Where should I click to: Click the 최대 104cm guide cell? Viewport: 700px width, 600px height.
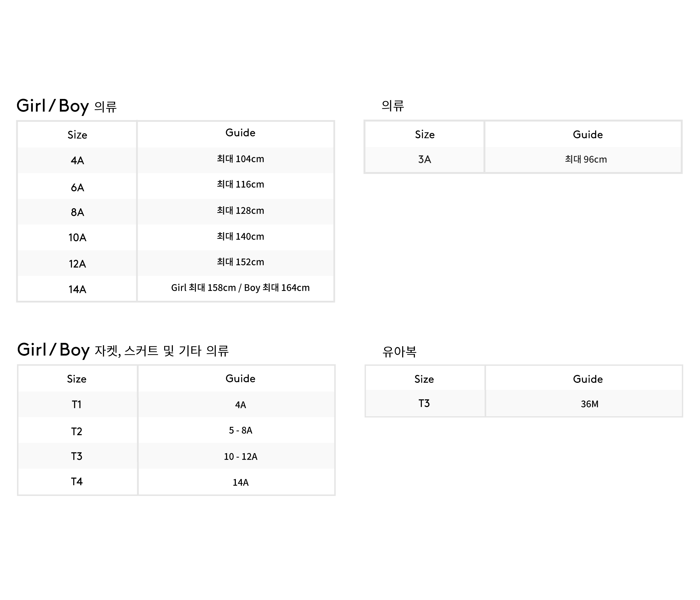(240, 159)
